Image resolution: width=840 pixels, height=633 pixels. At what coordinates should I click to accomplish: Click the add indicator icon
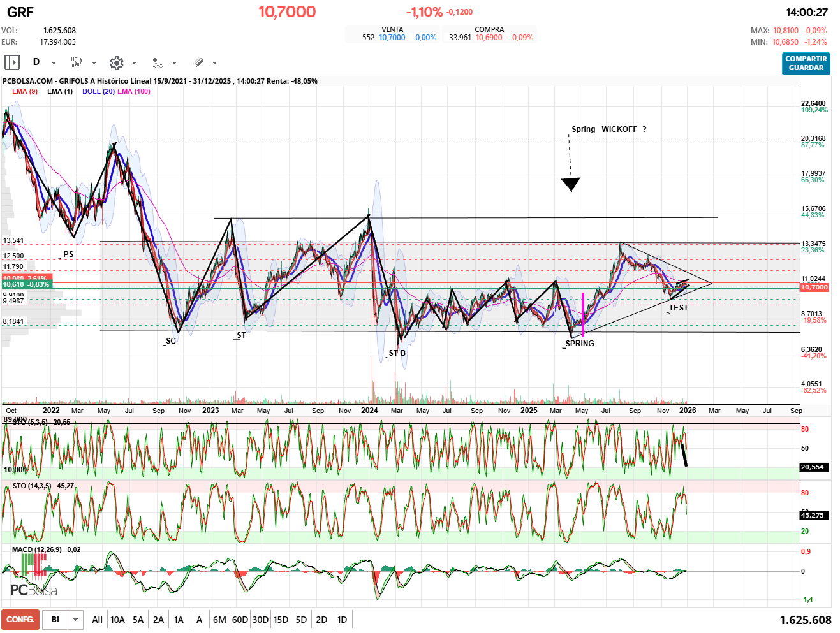(x=158, y=62)
